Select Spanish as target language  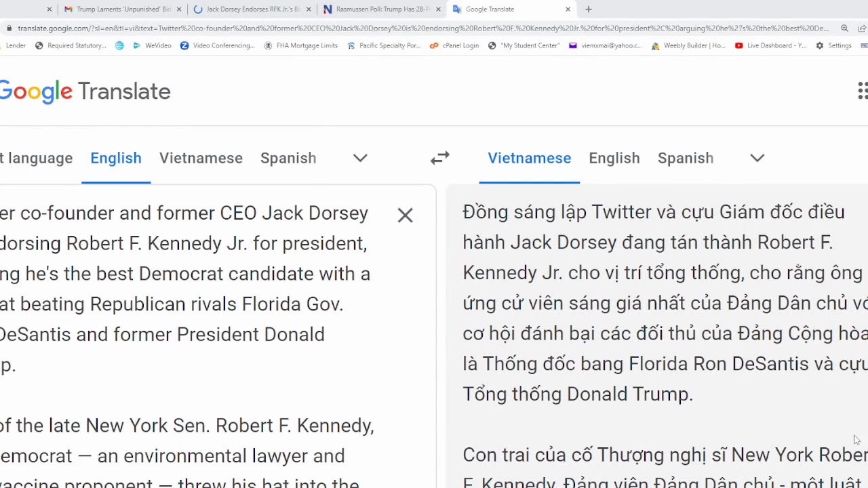point(686,158)
